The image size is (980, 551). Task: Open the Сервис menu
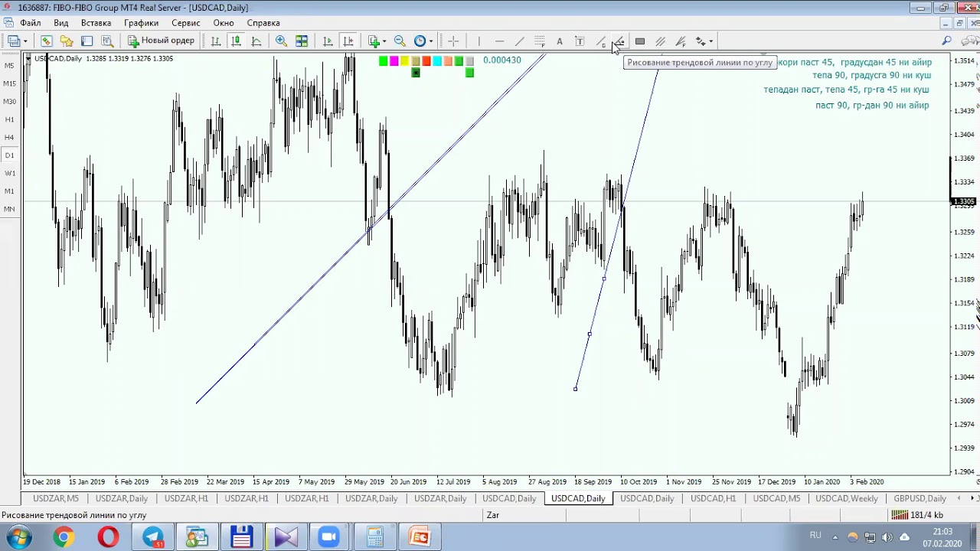(186, 23)
